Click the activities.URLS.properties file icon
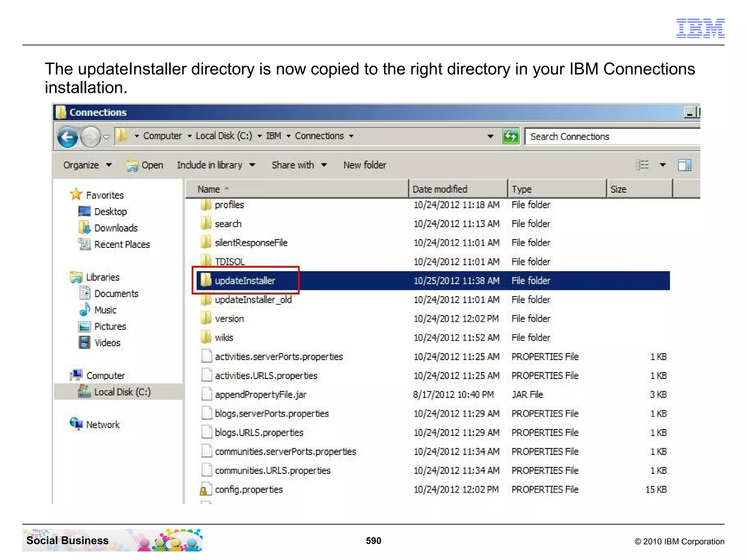 [207, 375]
